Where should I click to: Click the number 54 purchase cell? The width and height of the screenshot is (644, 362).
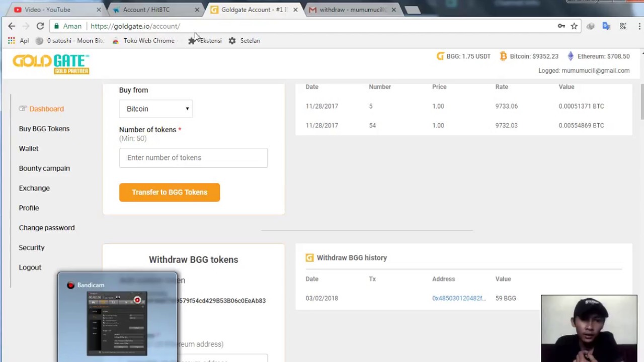(372, 126)
